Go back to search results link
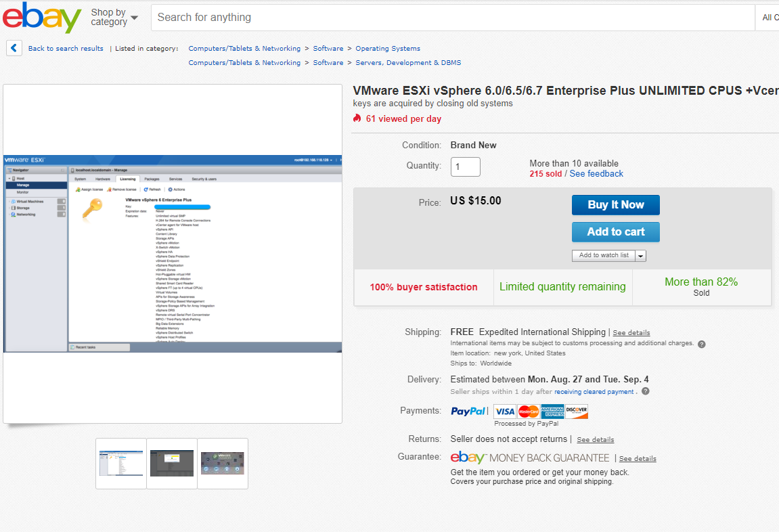The height and width of the screenshot is (532, 779). point(66,49)
